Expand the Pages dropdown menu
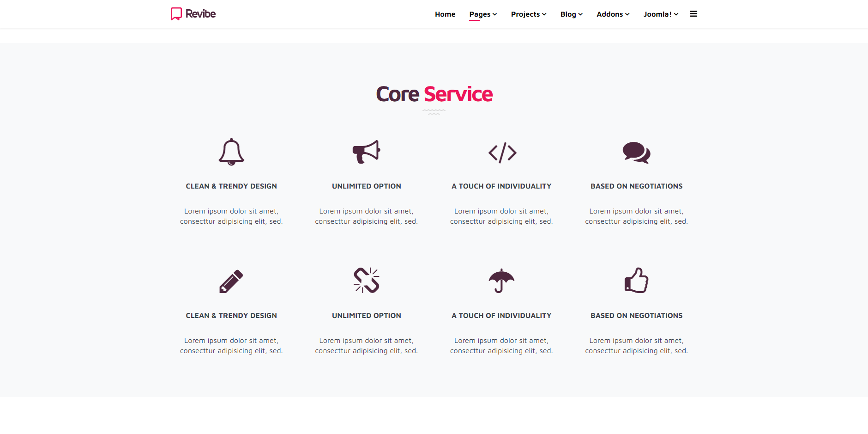 point(483,14)
